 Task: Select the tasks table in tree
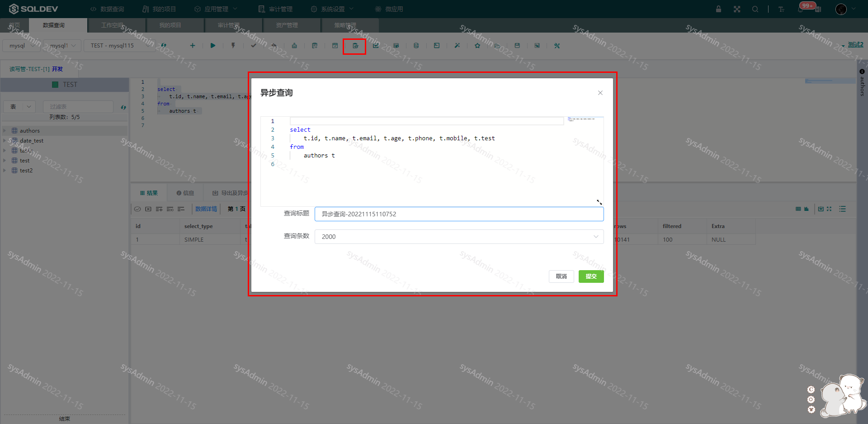pos(26,151)
